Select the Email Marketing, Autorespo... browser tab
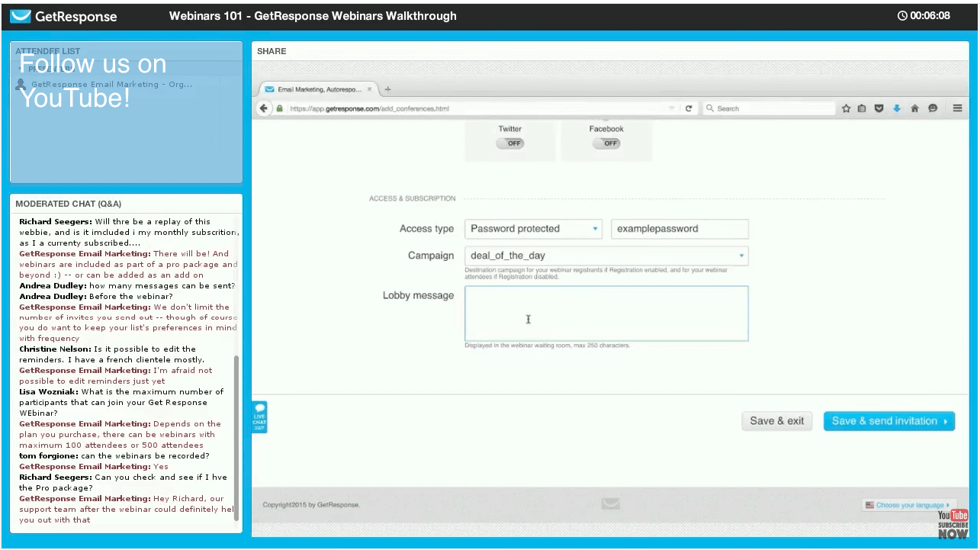Screen dimensions: 980x550 [318, 89]
